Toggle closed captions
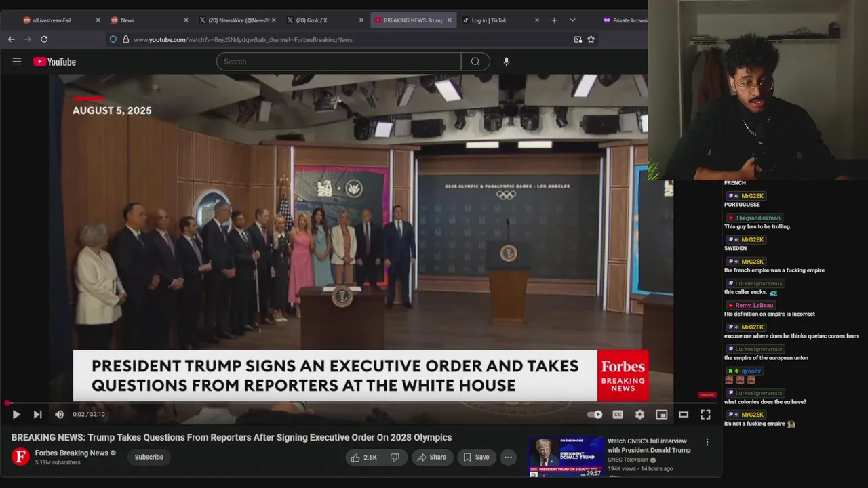The height and width of the screenshot is (488, 868). (618, 414)
